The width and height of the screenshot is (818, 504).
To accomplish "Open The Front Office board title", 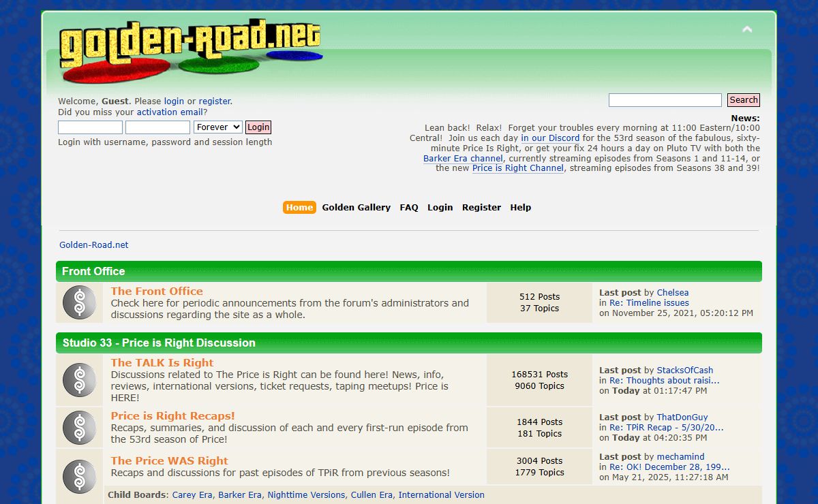I will coord(157,291).
